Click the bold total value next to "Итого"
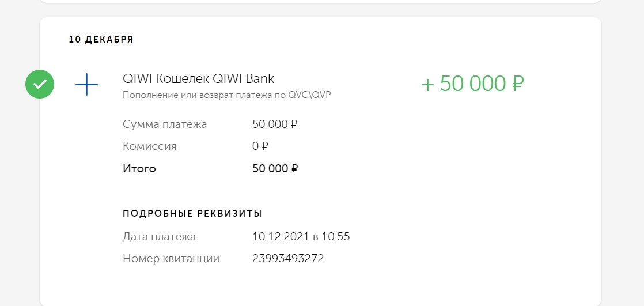Viewport: 644px width, 306px height. [275, 169]
